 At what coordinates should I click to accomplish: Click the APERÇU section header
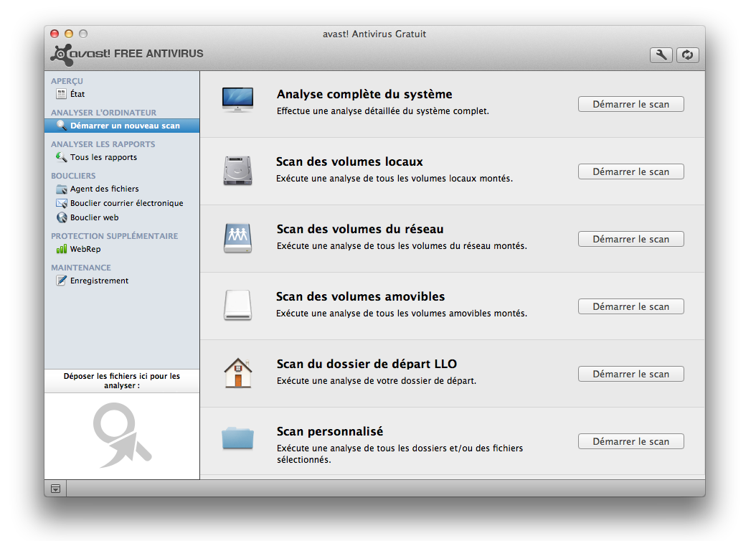click(67, 81)
